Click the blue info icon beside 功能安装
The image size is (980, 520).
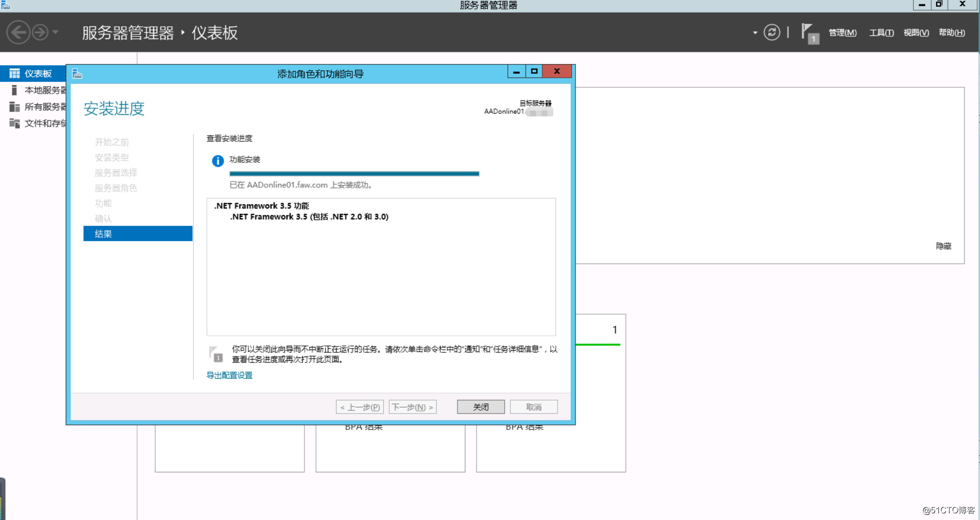coord(218,161)
